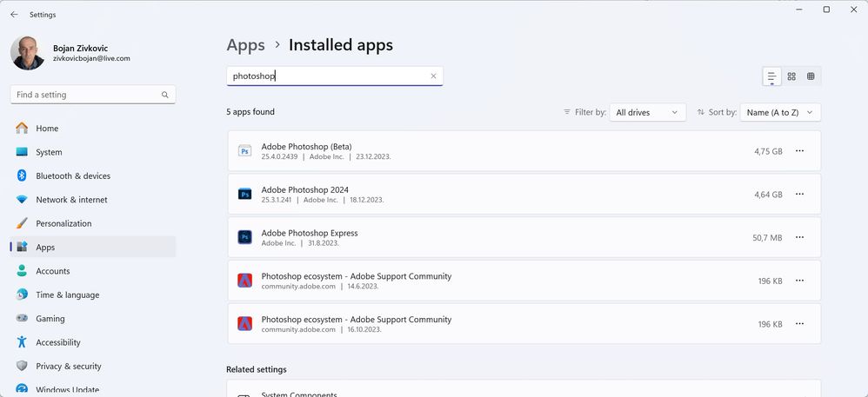Viewport: 868px width, 397px height.
Task: Click the Adobe Photoshop Express app icon
Action: [x=244, y=237]
